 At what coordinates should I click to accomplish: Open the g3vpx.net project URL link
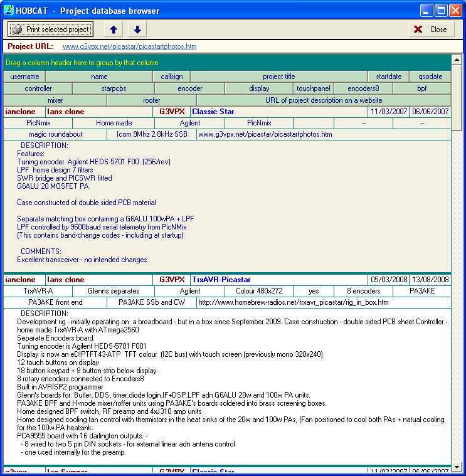(x=129, y=46)
